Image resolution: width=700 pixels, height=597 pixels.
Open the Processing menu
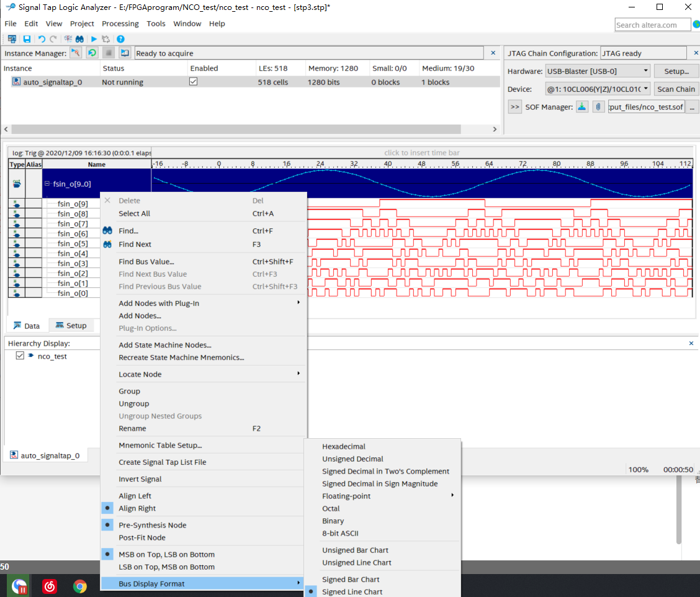coord(120,24)
